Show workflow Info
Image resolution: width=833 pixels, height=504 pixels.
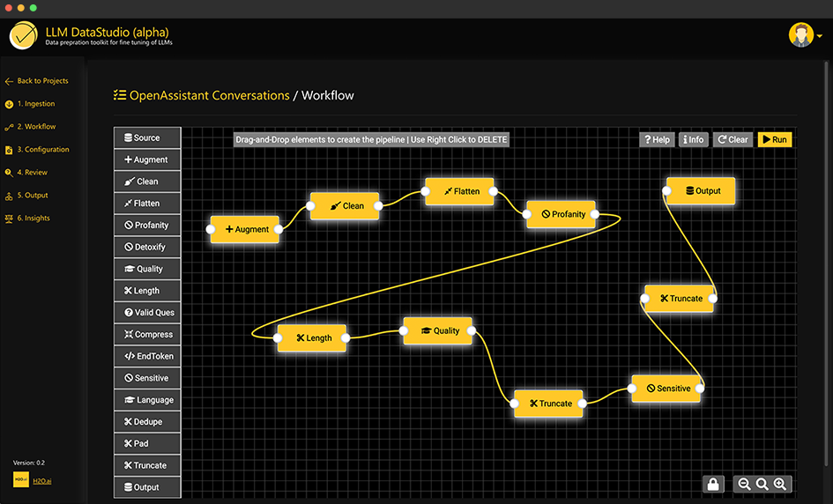pos(693,140)
